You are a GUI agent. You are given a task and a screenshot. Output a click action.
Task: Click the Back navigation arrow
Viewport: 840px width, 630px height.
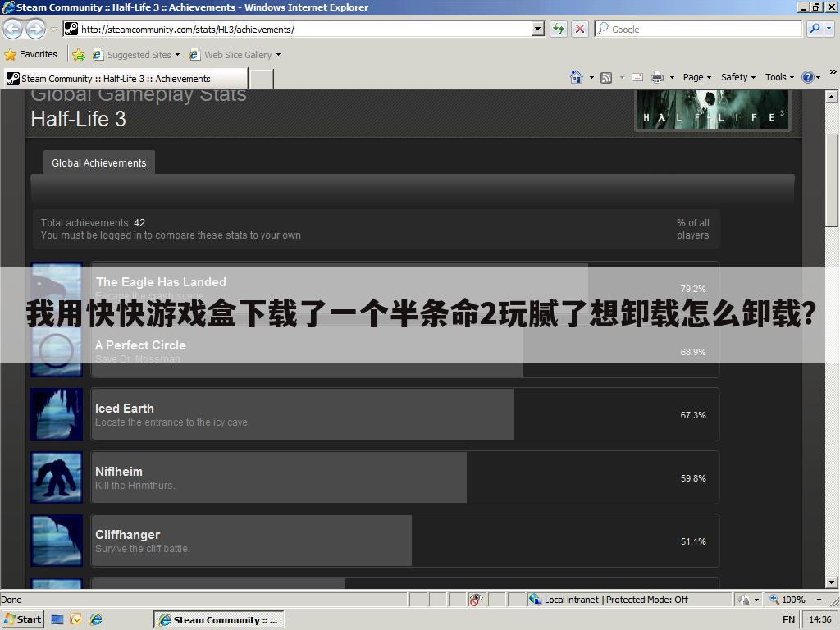point(13,29)
